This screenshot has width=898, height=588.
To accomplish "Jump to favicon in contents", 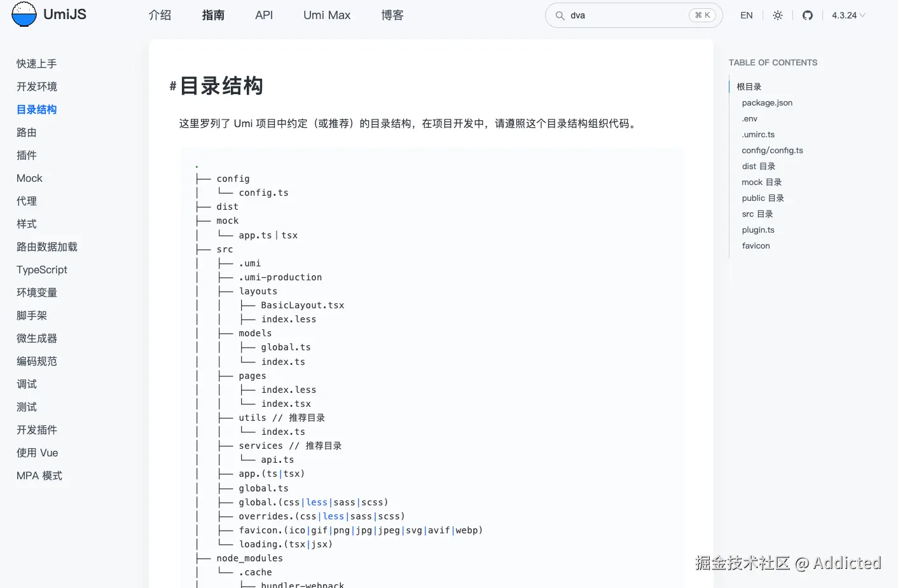I will (756, 245).
